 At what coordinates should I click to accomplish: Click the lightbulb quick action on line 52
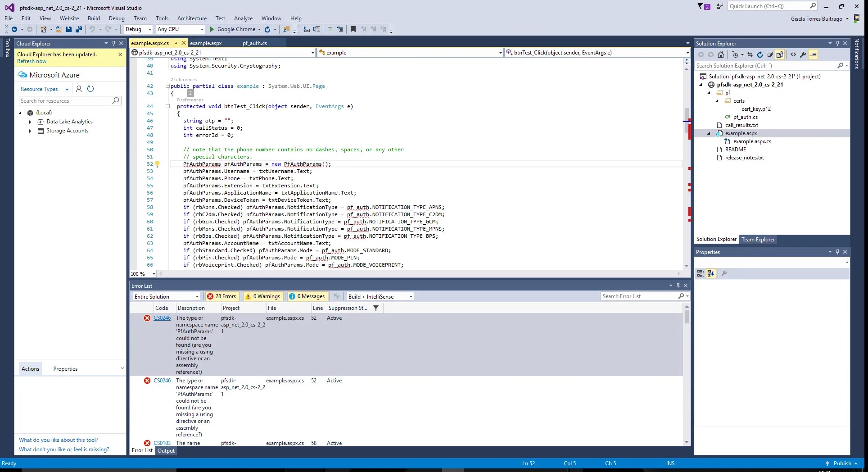pyautogui.click(x=157, y=164)
